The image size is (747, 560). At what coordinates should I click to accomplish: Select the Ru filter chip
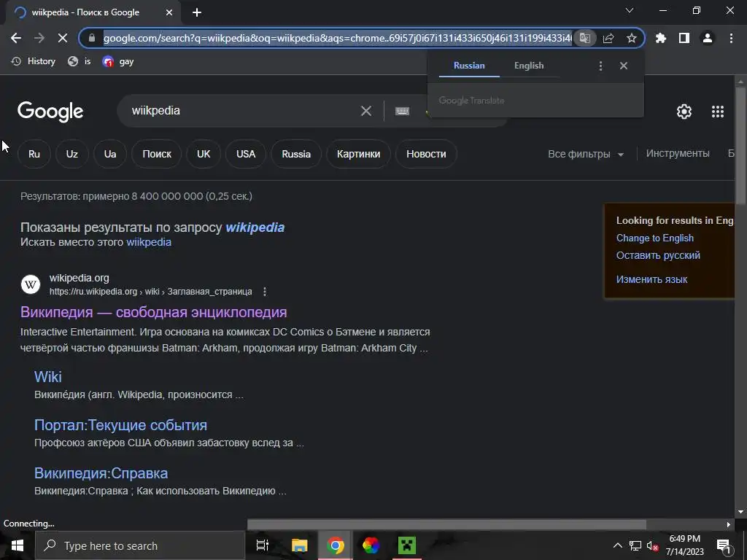tap(34, 154)
